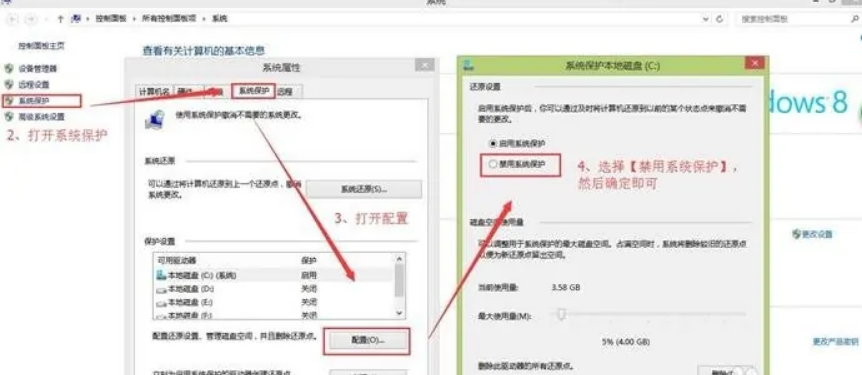Screen dimensions: 862x375
Task: Click the drive list scrollbar thumb
Action: point(400,280)
